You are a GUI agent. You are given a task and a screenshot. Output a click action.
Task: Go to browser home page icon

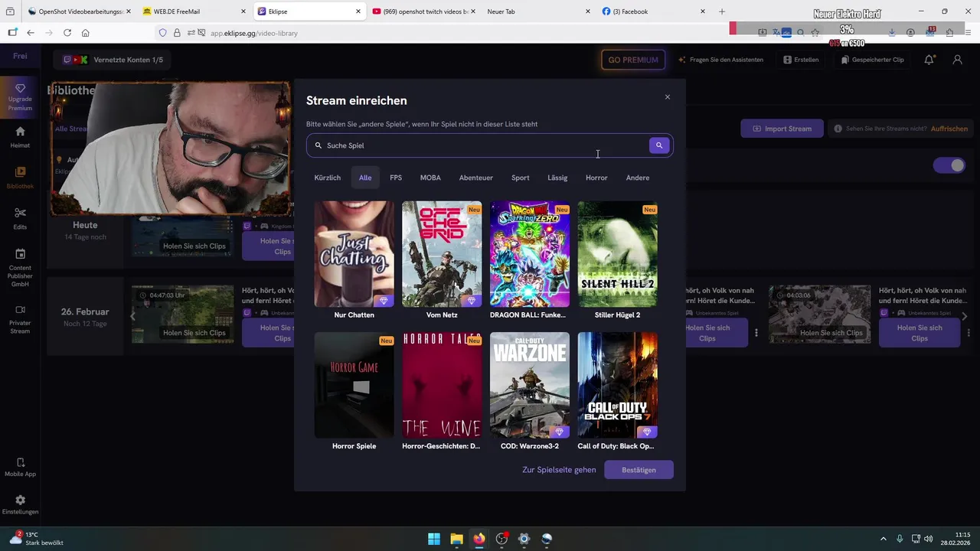point(86,33)
